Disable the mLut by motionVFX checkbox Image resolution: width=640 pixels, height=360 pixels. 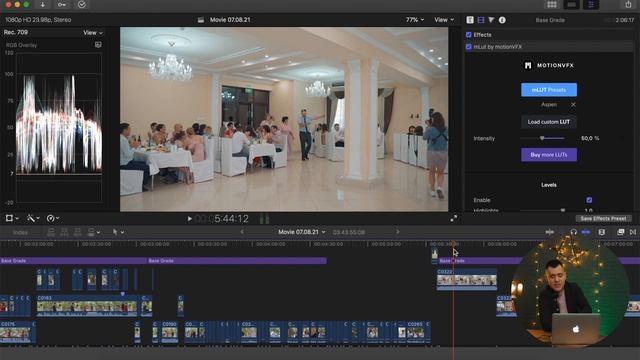469,47
